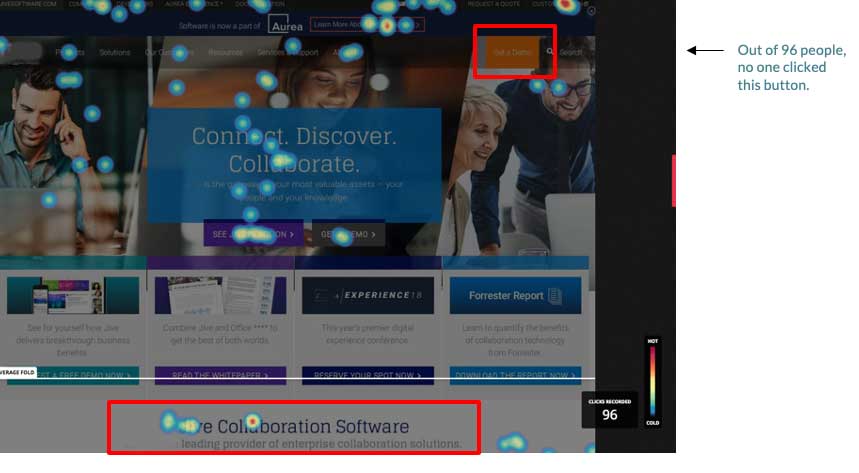Close the Aurea announcement banner
This screenshot has height=473, width=859.
tap(591, 11)
